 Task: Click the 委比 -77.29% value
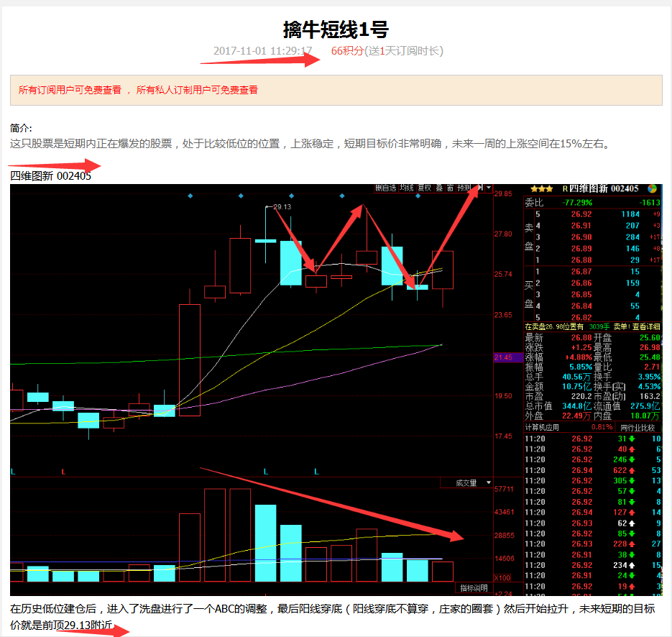click(577, 202)
